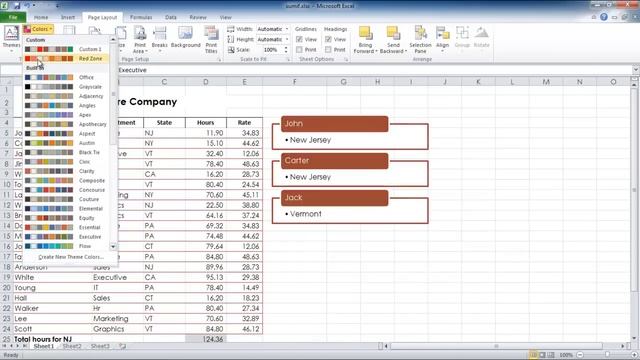The width and height of the screenshot is (640, 360).
Task: Expand the formula bar
Action: click(636, 70)
